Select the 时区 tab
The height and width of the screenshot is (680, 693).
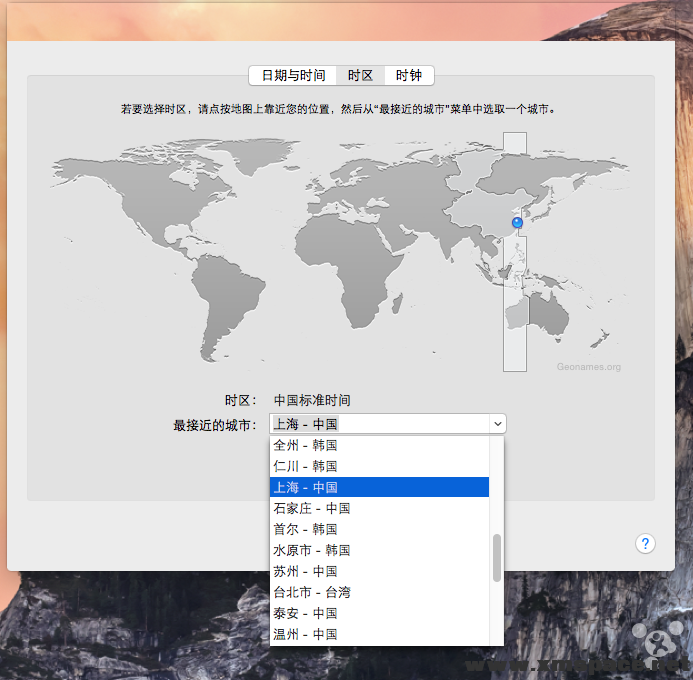click(x=360, y=75)
